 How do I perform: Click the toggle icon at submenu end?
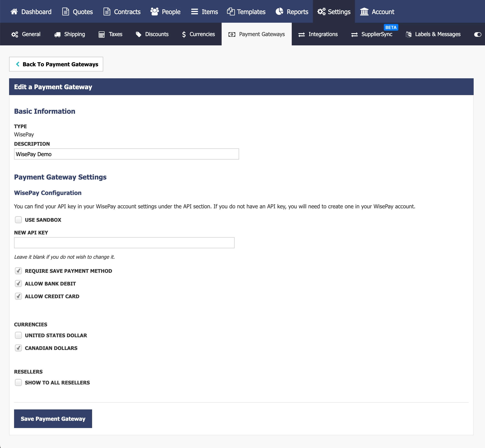[x=478, y=34]
